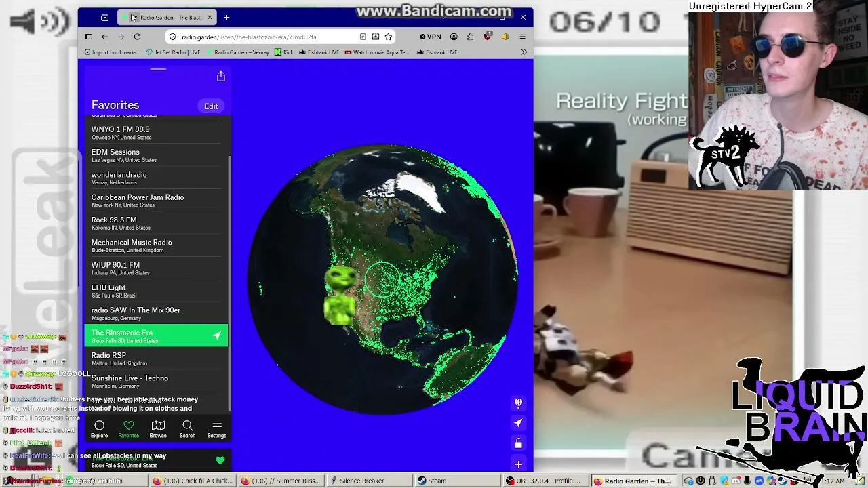Click the circular selector on the globe

(x=383, y=280)
